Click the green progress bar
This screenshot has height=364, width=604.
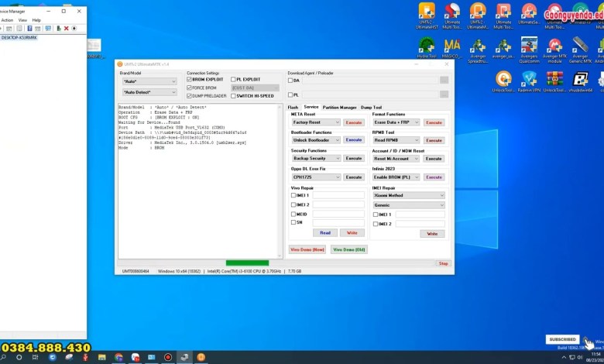point(247,263)
